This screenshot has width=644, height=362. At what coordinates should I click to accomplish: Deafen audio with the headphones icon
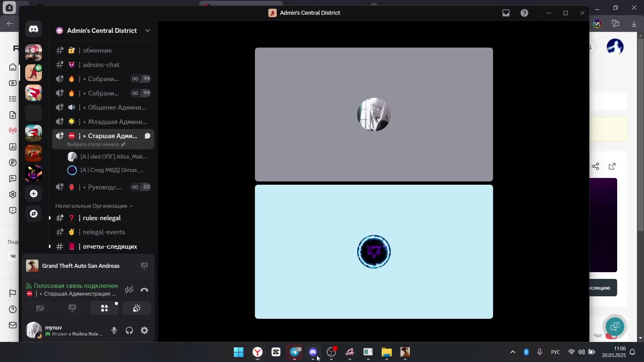pos(129,330)
